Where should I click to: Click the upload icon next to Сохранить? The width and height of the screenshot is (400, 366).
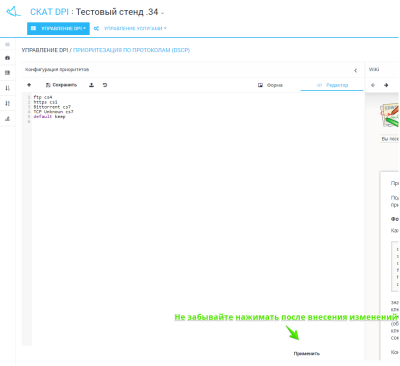point(91,85)
